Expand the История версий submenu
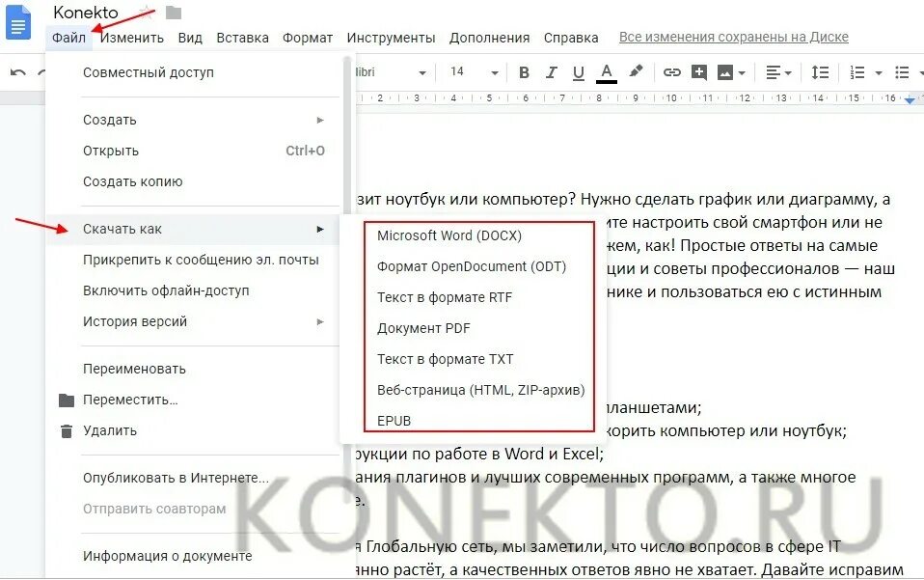Viewport: 924px width, 580px height. (193, 321)
